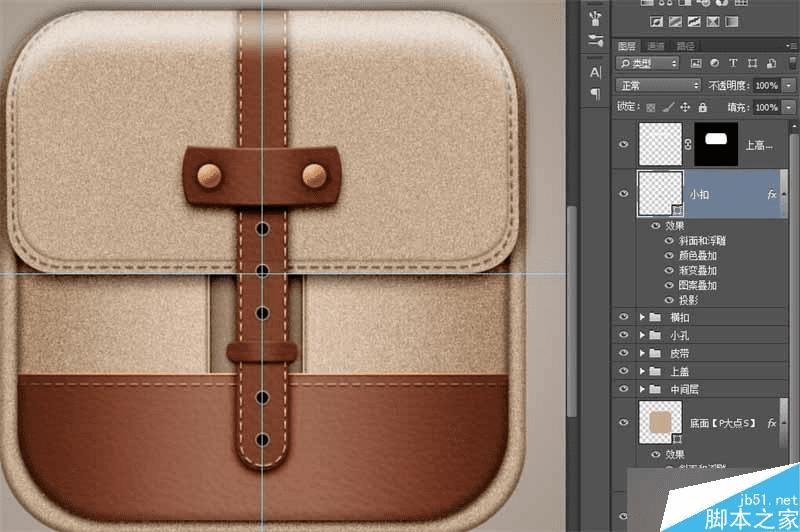Viewport: 800px width, 532px height.
Task: Click the lock position move icon
Action: click(x=685, y=107)
